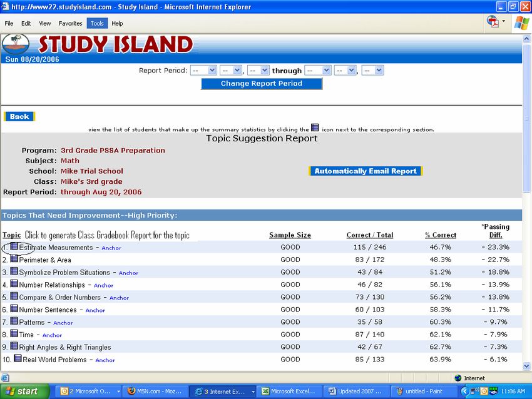
Task: Open the first end-date dropdown after 'through'
Action: pos(317,71)
